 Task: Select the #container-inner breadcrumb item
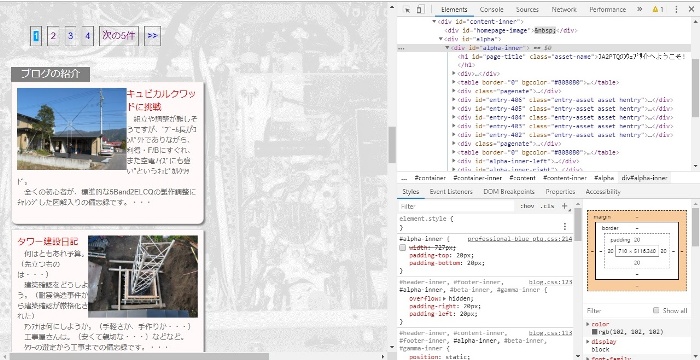[x=478, y=178]
